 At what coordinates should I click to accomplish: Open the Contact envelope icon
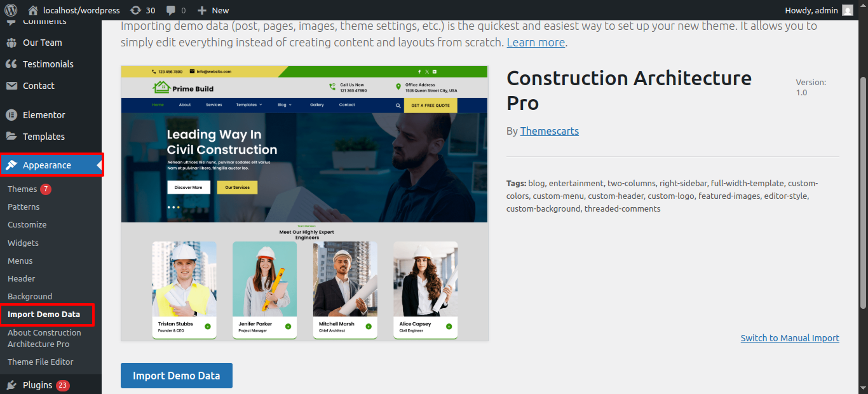11,86
